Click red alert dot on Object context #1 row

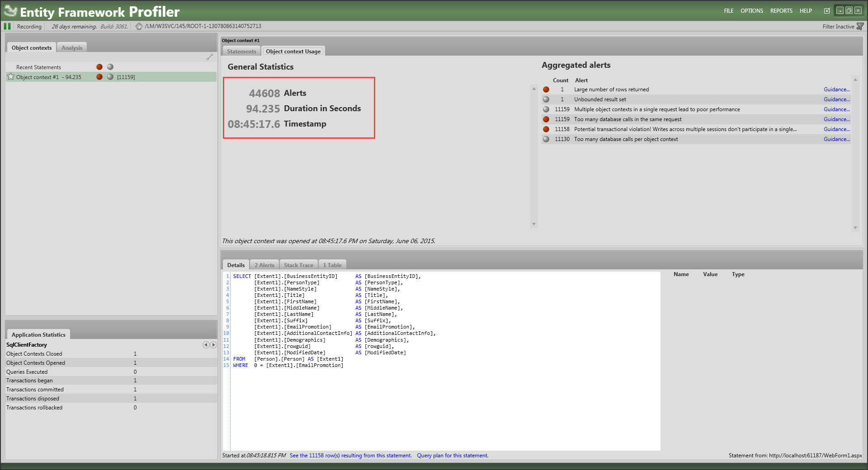(x=99, y=77)
